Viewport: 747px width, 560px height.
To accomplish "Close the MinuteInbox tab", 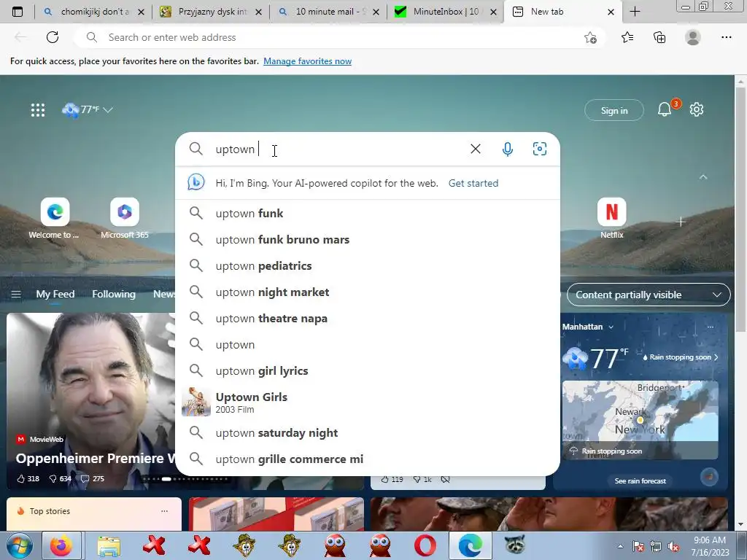I will [494, 12].
